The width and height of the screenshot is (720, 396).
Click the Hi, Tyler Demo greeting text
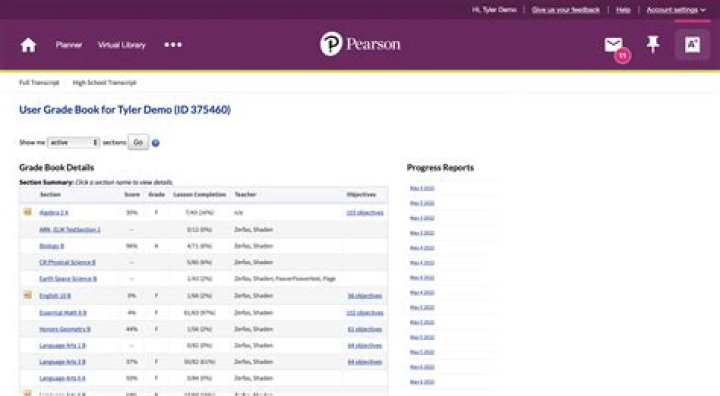tap(494, 10)
